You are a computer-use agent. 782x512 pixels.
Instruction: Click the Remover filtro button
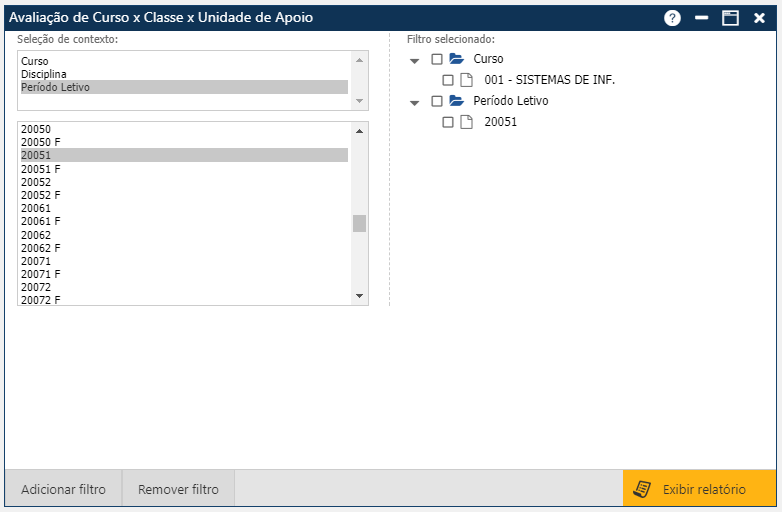[x=178, y=489]
